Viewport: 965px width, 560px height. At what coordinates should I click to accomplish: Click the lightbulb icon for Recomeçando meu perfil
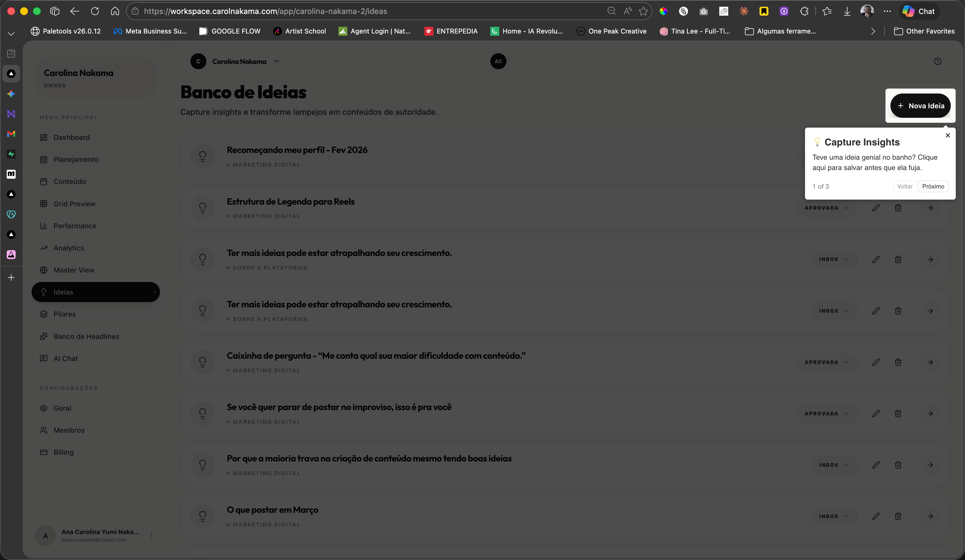(x=202, y=156)
